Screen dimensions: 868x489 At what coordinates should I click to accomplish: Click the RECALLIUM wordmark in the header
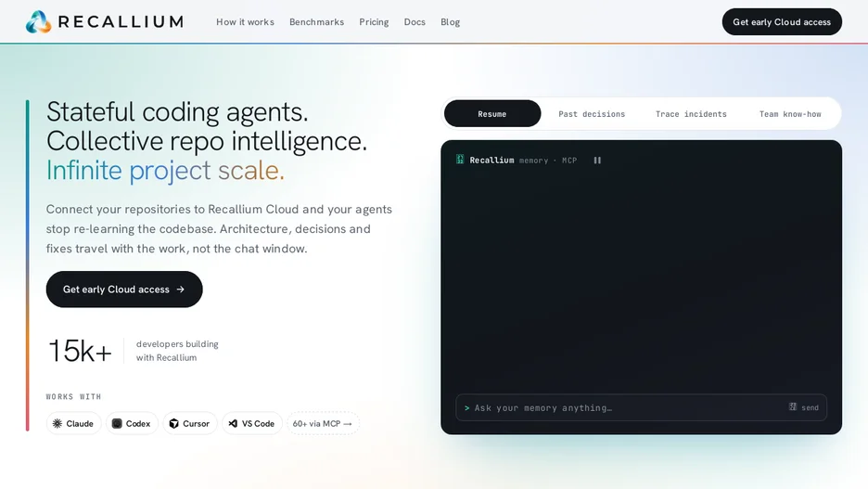coord(121,21)
